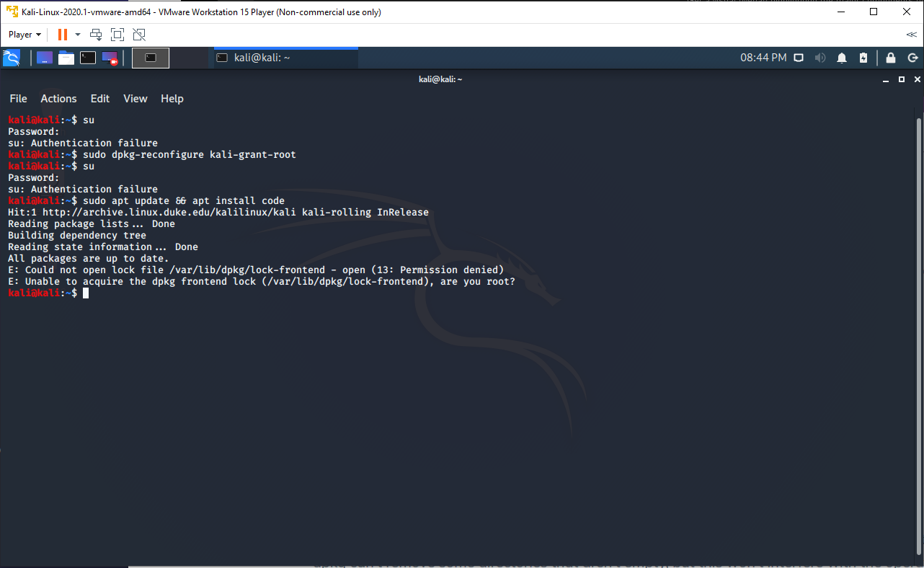
Task: Open the Kali dragon applications menu
Action: coord(11,58)
